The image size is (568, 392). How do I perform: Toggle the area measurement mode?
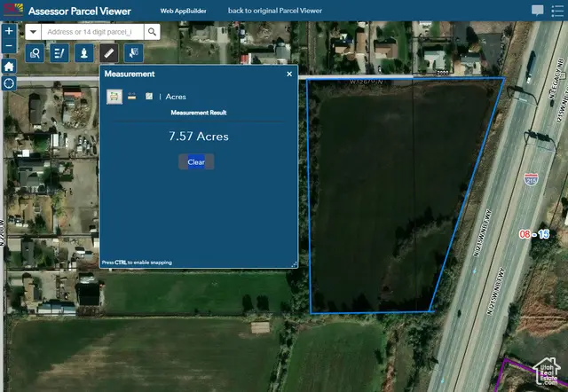pos(114,96)
